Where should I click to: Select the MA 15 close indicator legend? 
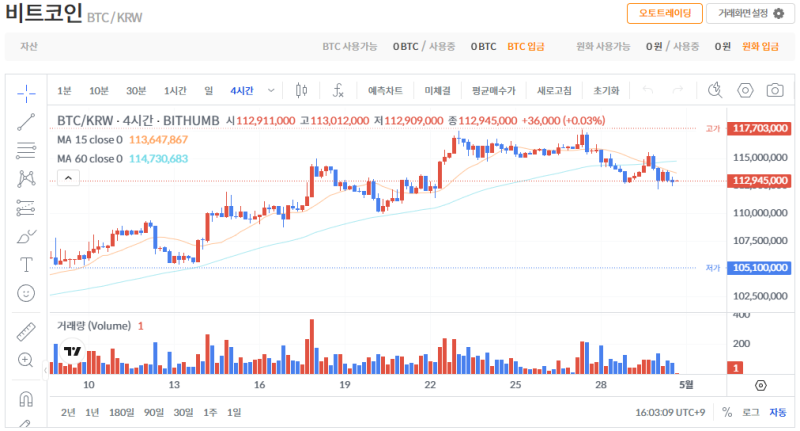(122, 140)
